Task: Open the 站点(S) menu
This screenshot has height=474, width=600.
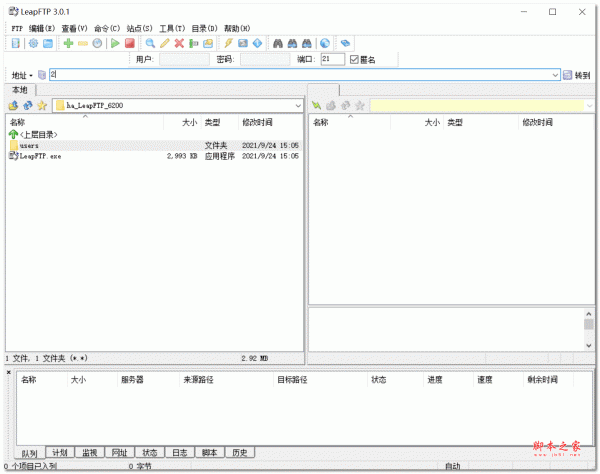Action: pyautogui.click(x=140, y=28)
